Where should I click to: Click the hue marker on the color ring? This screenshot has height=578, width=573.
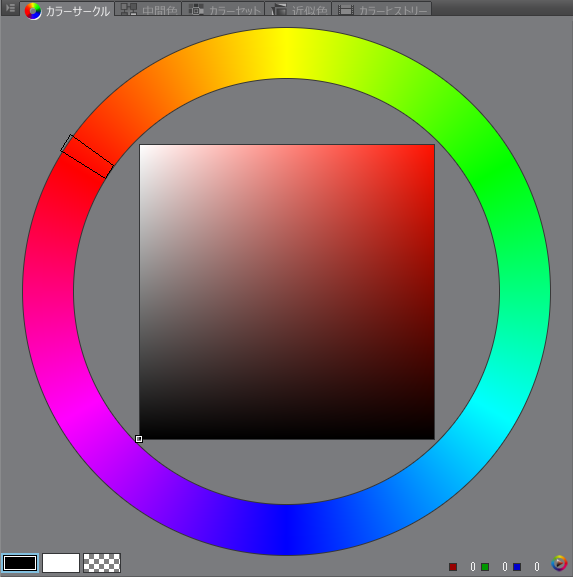pos(87,156)
